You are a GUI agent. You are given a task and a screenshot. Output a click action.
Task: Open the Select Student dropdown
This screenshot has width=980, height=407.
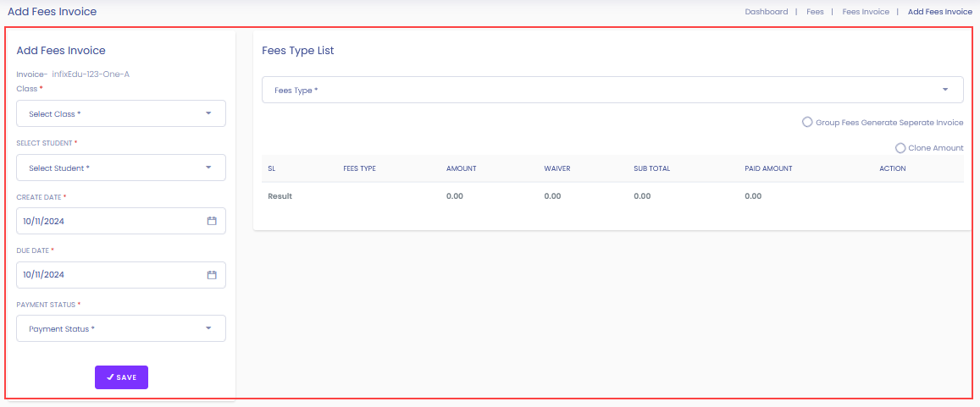[x=120, y=168]
